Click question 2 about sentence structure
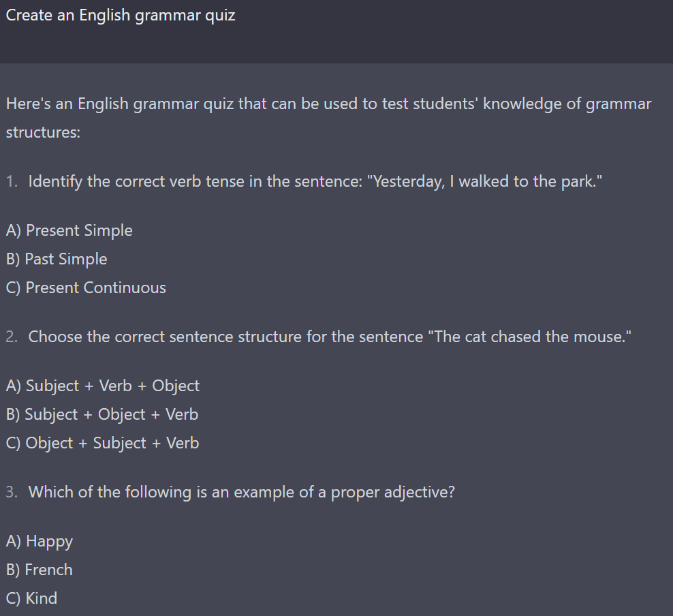Viewport: 673px width, 616px height. [330, 337]
